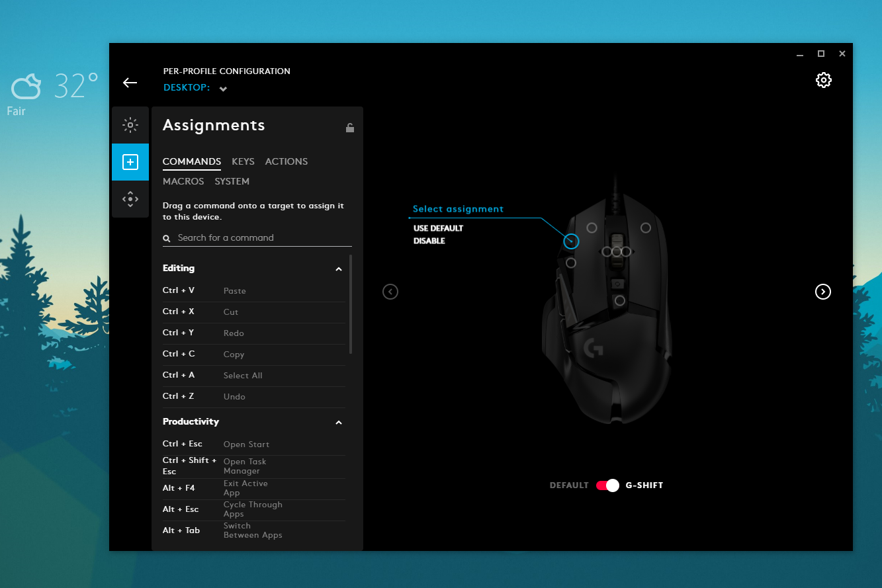Click the commands list scrollbar
This screenshot has width=882, height=588.
pyautogui.click(x=351, y=304)
